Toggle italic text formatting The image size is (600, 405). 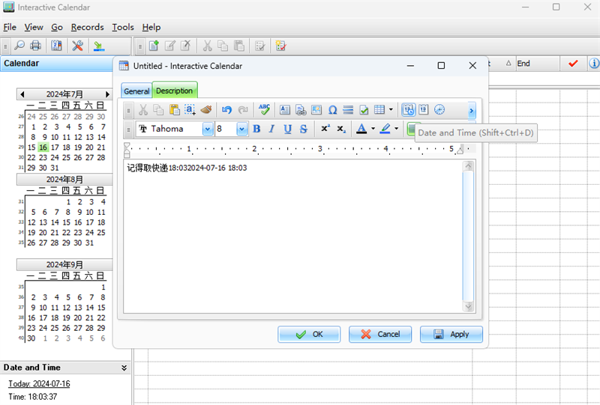click(x=272, y=129)
